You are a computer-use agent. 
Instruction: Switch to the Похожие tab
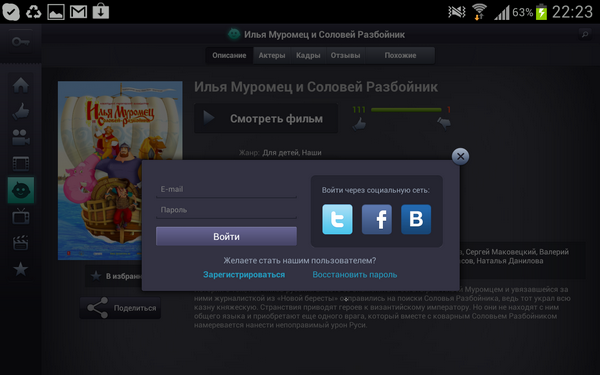pos(400,55)
